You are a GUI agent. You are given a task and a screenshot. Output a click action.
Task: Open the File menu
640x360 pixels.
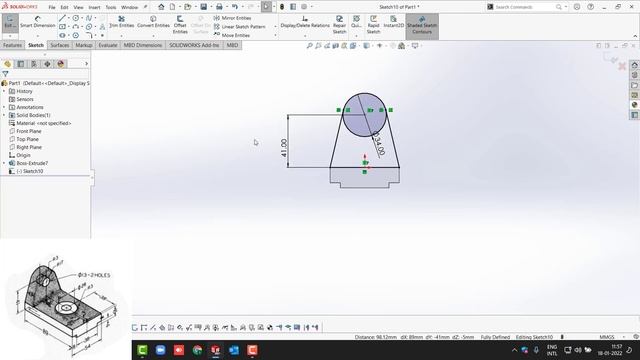[52, 7]
